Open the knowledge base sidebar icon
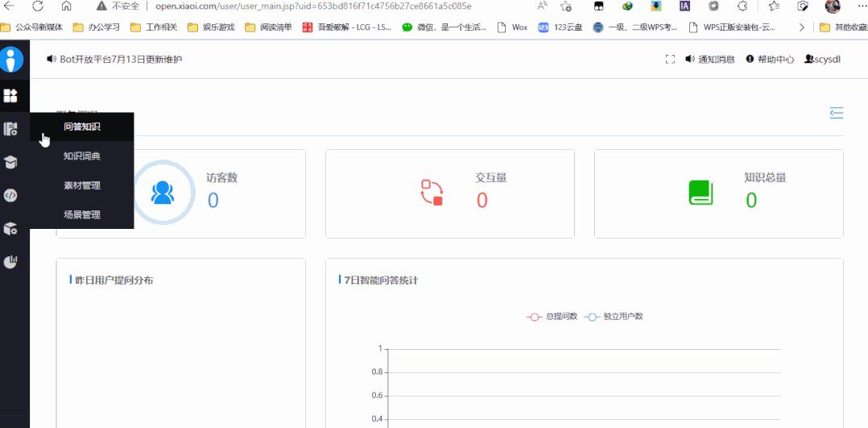The height and width of the screenshot is (428, 868). click(x=10, y=129)
